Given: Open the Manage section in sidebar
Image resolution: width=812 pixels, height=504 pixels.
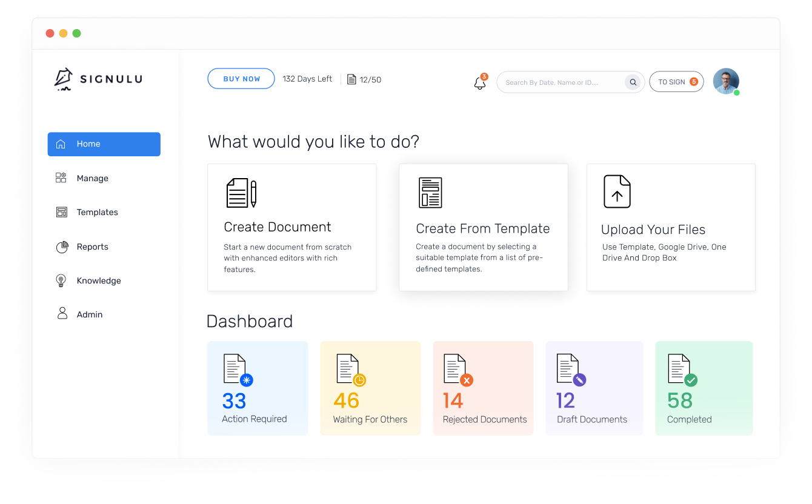Looking at the screenshot, I should [x=92, y=178].
